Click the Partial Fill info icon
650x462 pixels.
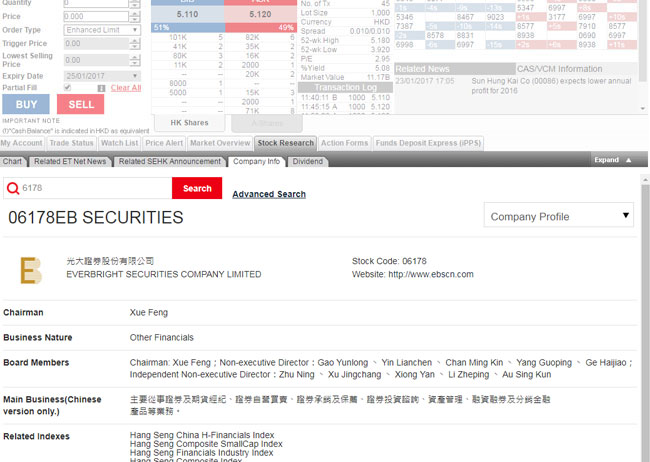[101, 88]
